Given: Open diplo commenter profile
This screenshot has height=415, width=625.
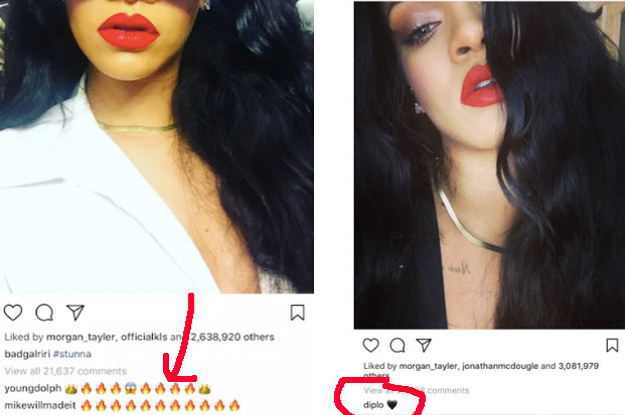Looking at the screenshot, I should [x=373, y=405].
